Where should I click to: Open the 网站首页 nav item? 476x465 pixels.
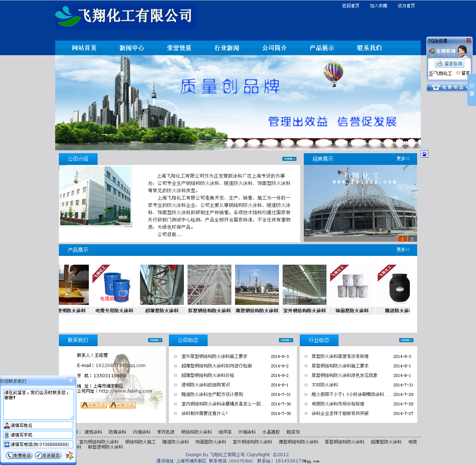(84, 48)
